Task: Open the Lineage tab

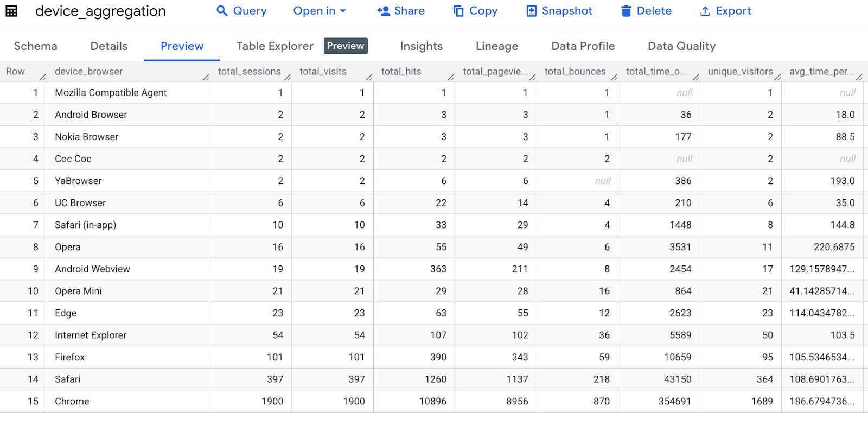Action: point(496,46)
